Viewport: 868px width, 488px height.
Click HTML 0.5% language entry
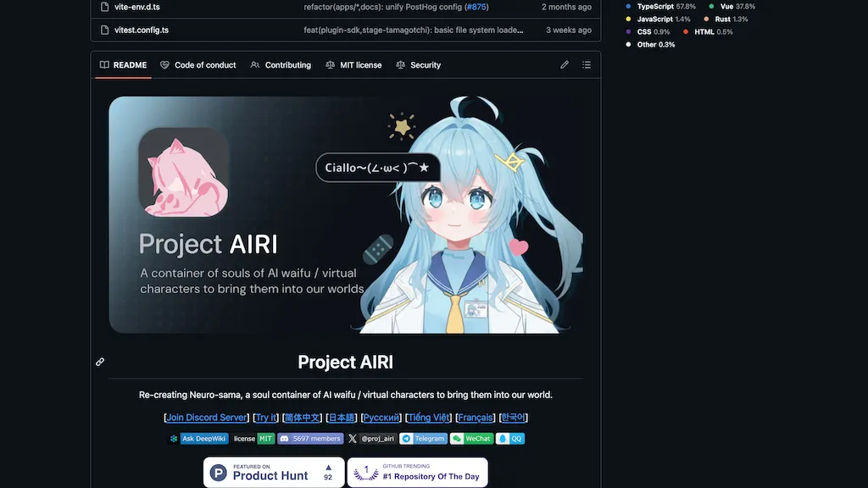tap(708, 32)
